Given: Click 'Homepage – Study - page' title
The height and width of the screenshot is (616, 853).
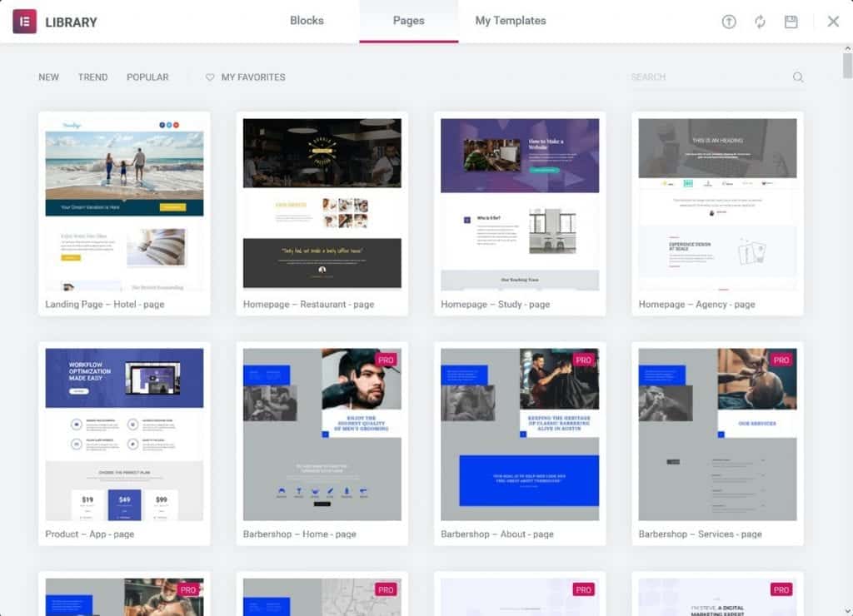Looking at the screenshot, I should pos(495,305).
